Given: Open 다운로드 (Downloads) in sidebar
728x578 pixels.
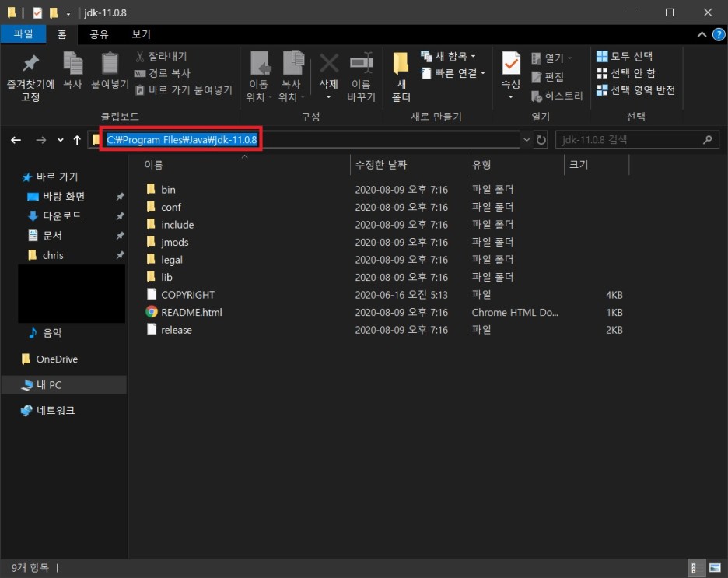Looking at the screenshot, I should pyautogui.click(x=61, y=216).
